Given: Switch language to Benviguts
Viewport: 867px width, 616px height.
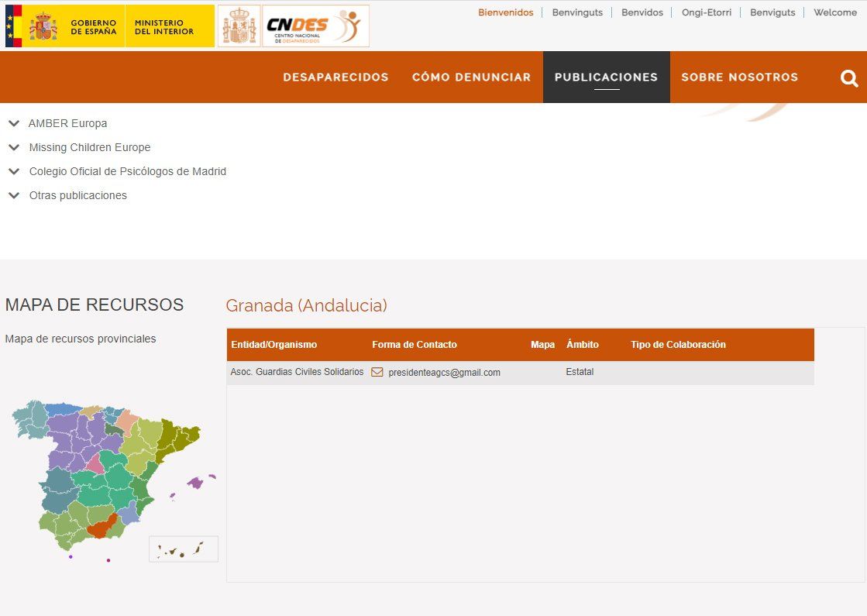Looking at the screenshot, I should tap(772, 12).
